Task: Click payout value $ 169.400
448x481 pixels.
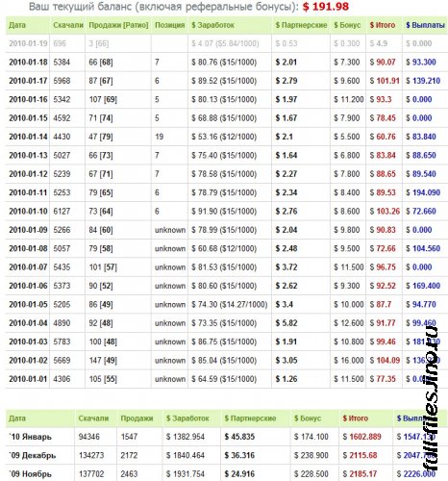Action: click(423, 286)
